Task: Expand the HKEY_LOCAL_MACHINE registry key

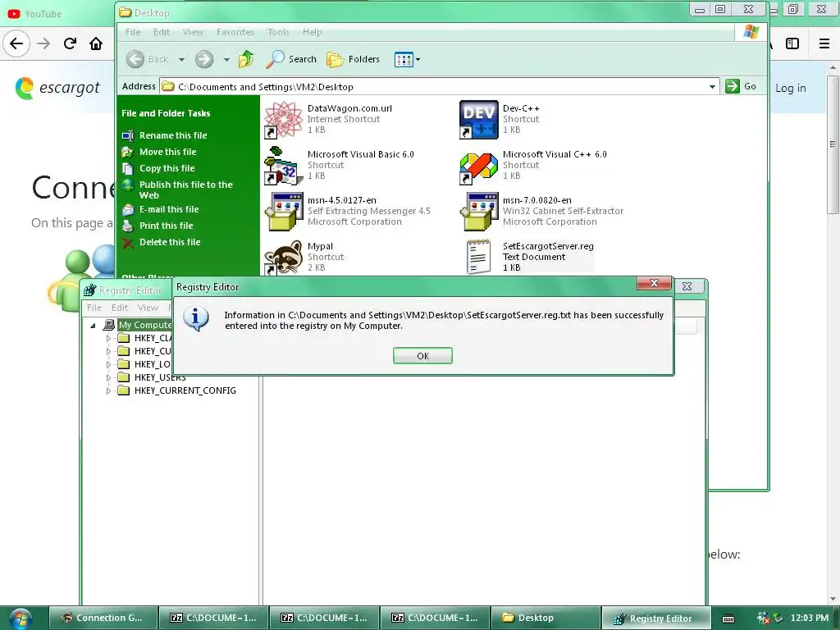Action: tap(108, 364)
